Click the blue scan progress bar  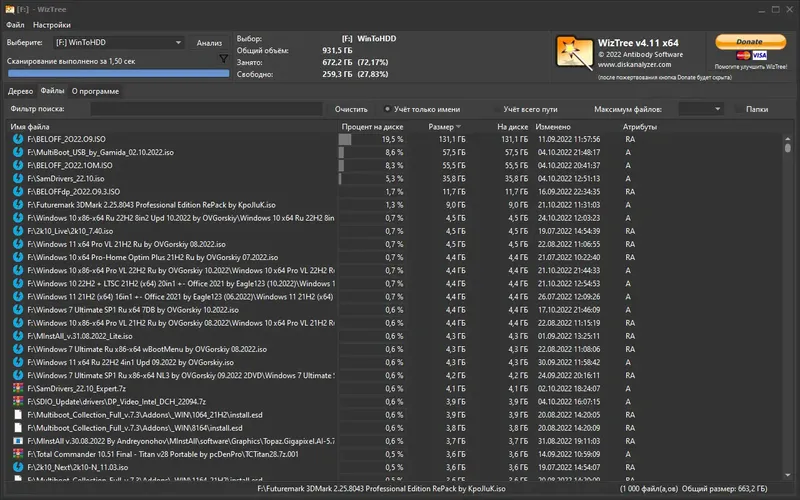(x=118, y=73)
